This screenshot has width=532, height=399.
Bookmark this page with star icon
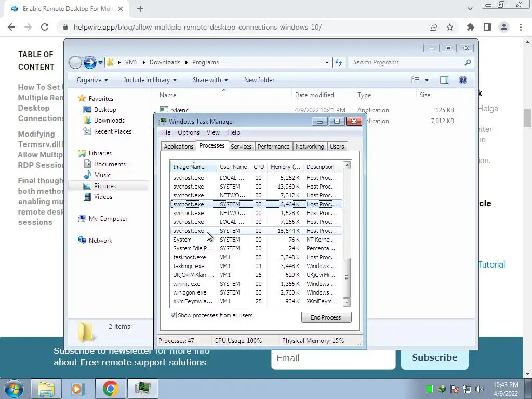pyautogui.click(x=450, y=27)
